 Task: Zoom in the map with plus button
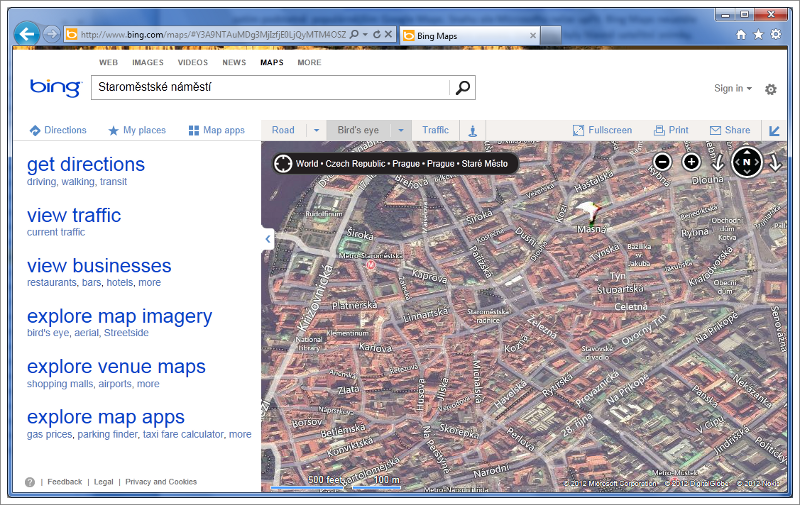pyautogui.click(x=691, y=162)
